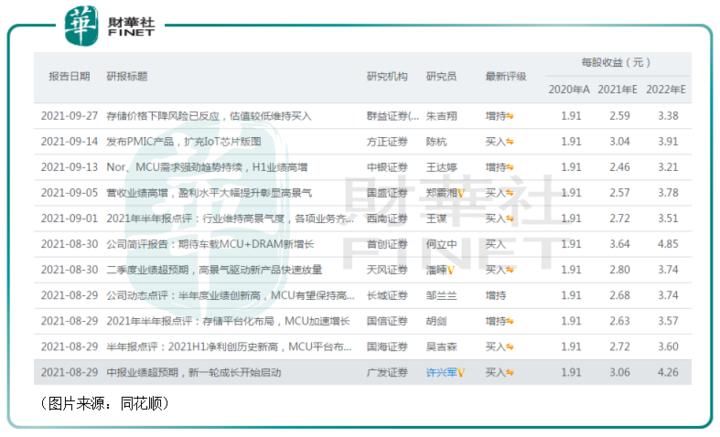This screenshot has height=437, width=720.
Task: Open report 存储价格下降风险已反应,估值较低维持买入
Action: tap(209, 116)
